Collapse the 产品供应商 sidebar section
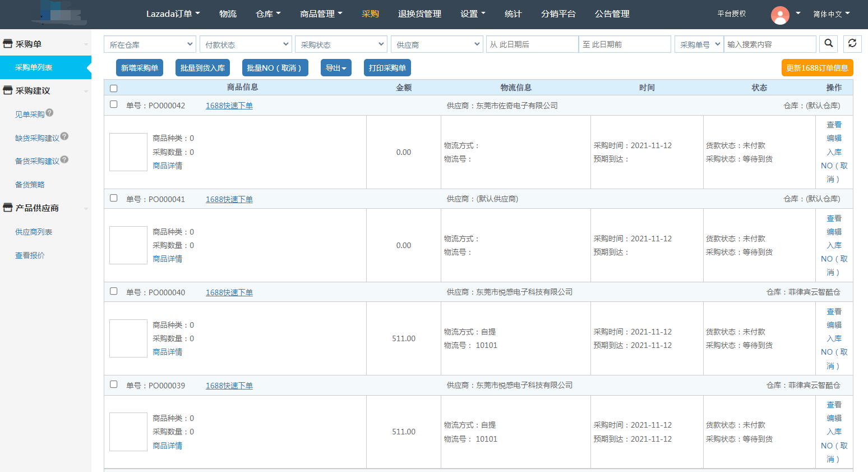Screen dimensions: 868x472 pos(86,208)
